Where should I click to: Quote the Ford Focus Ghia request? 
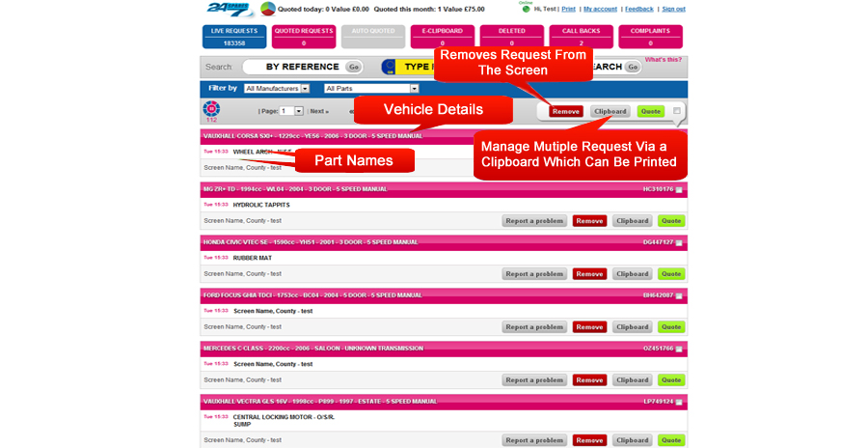click(671, 327)
